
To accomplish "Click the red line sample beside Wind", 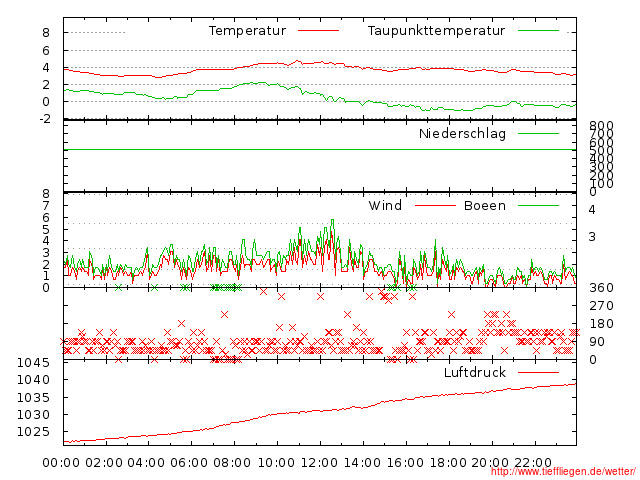I will click(435, 205).
